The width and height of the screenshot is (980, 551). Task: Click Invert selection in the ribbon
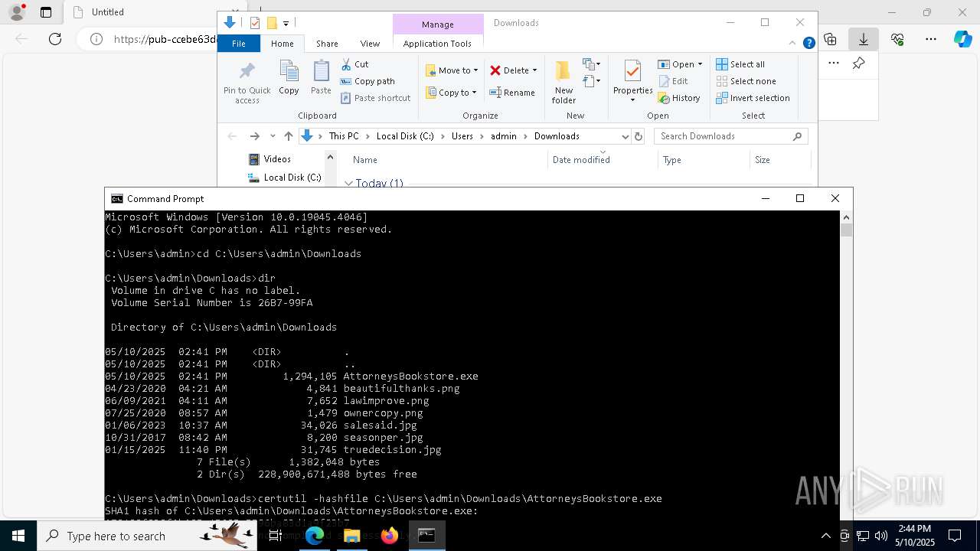pyautogui.click(x=753, y=98)
